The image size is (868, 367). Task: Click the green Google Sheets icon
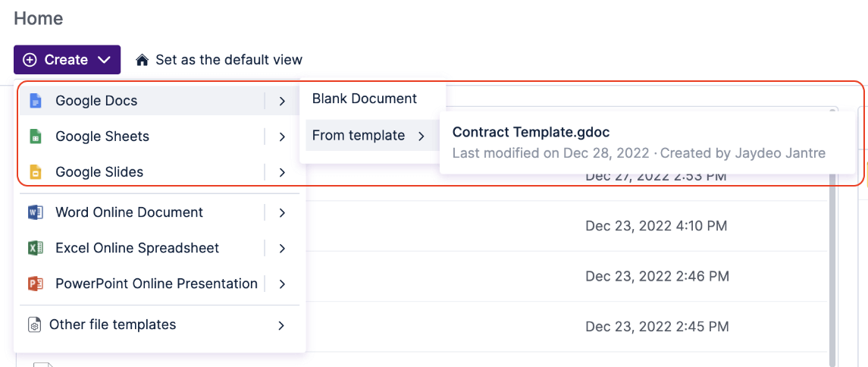tap(35, 136)
